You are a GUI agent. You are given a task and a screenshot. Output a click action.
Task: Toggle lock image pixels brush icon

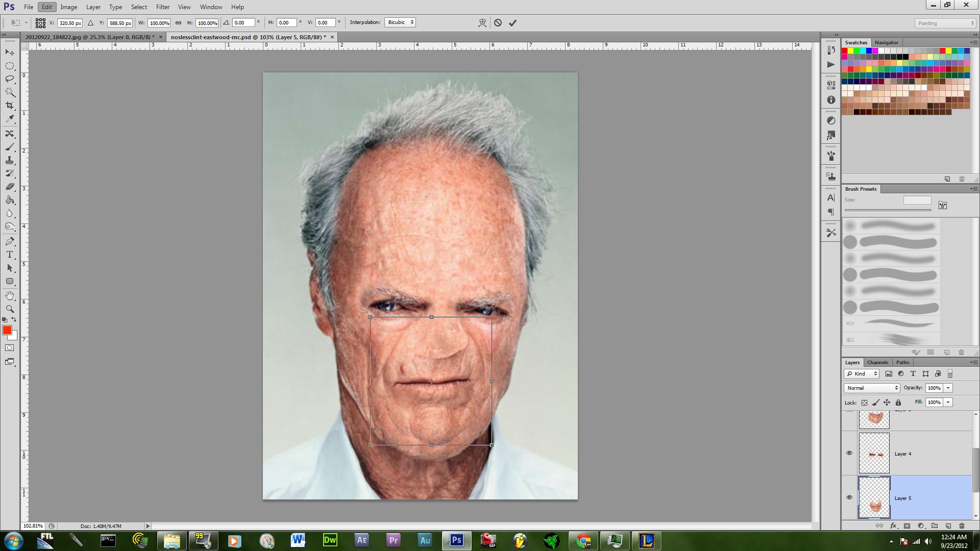pos(875,403)
